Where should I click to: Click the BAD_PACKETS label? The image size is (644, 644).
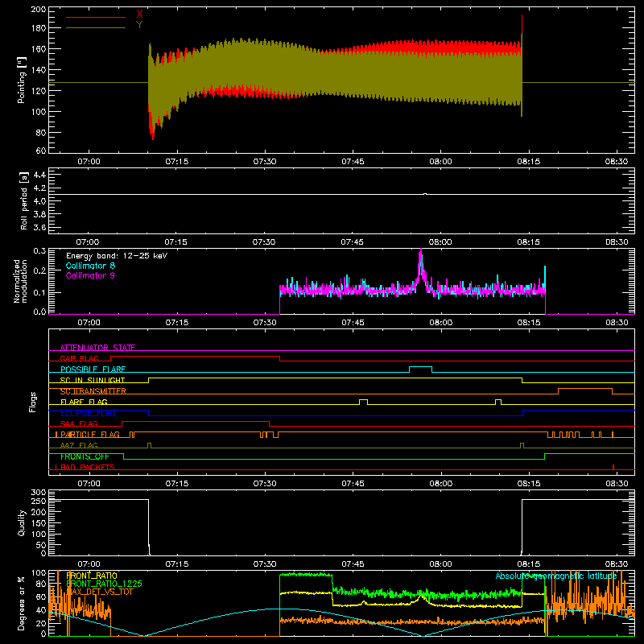point(87,467)
